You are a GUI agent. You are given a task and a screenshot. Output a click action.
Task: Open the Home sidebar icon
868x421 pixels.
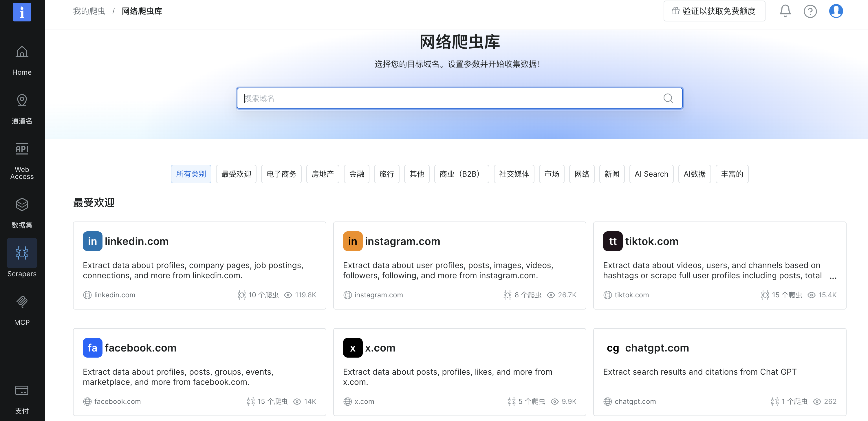pyautogui.click(x=22, y=52)
